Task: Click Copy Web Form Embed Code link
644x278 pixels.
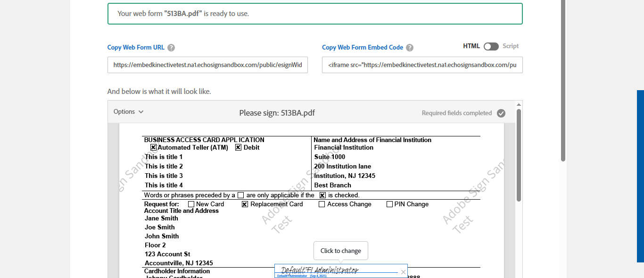Action: 363,47
